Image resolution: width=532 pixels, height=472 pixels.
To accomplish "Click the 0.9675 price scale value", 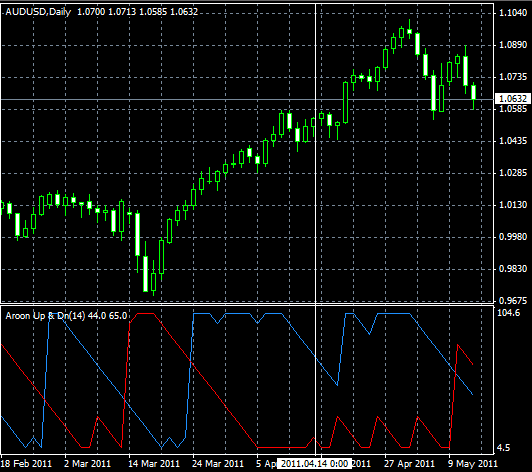I will coord(513,300).
